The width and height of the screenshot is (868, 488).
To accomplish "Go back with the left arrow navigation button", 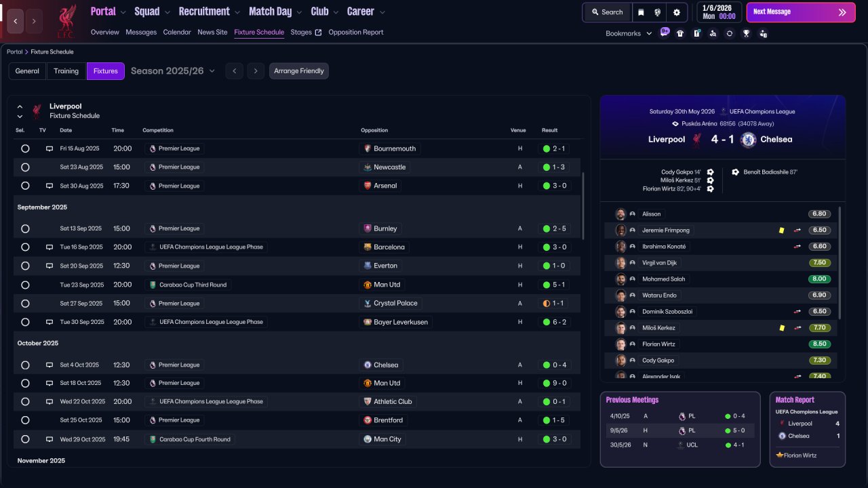I will point(16,21).
